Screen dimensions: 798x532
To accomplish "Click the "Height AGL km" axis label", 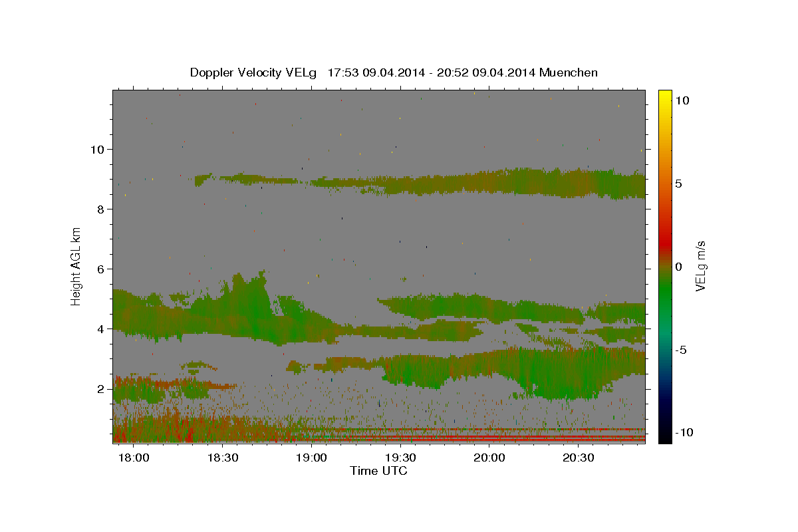I will coord(76,266).
